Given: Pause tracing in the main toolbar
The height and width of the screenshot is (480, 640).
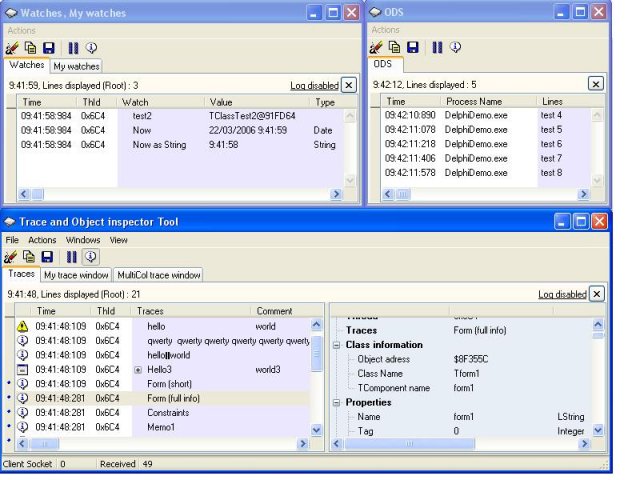Looking at the screenshot, I should (x=72, y=257).
